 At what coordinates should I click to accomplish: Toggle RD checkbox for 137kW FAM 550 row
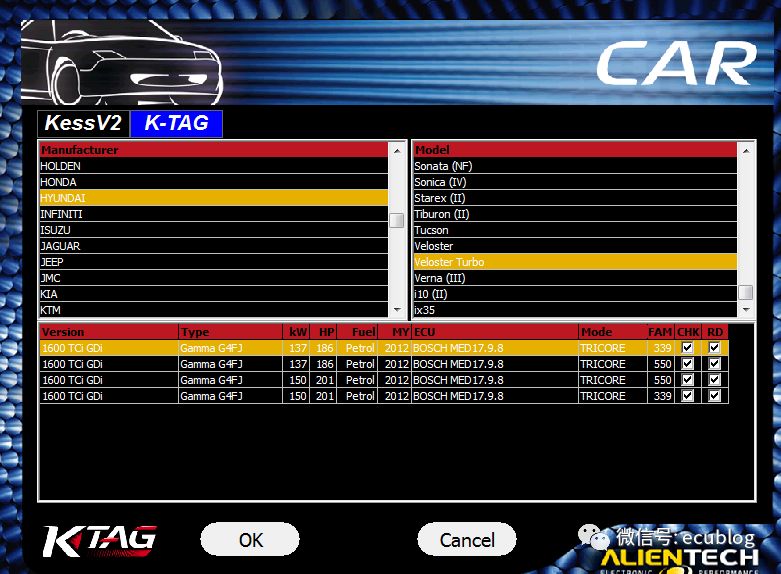pos(714,364)
